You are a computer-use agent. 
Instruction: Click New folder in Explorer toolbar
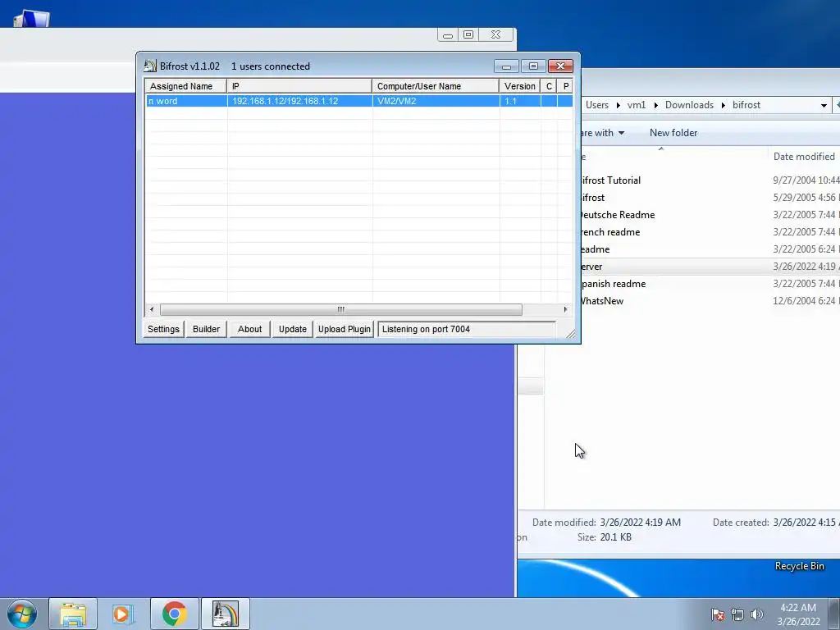pos(673,133)
